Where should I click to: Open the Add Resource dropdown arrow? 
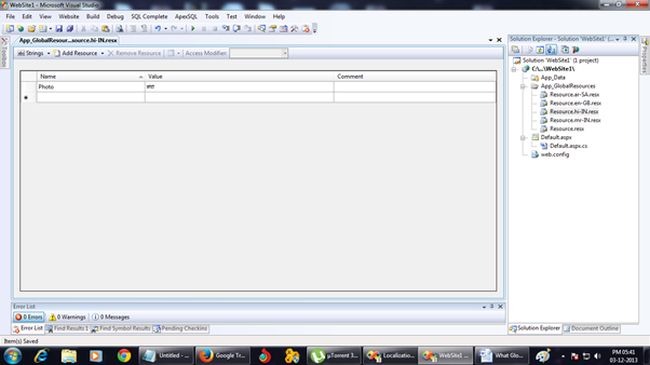[102, 54]
